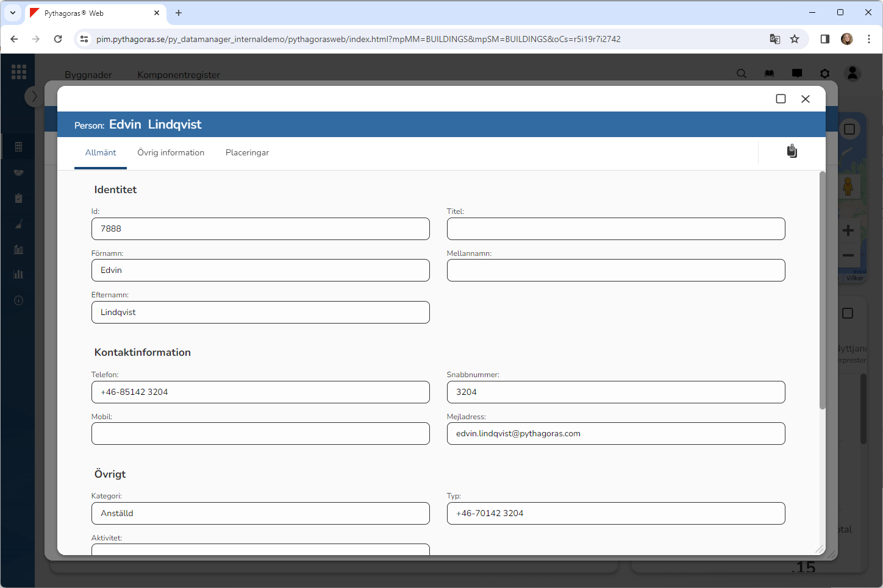Viewport: 883px width, 588px height.
Task: Click the search magnifier in top bar
Action: point(742,74)
